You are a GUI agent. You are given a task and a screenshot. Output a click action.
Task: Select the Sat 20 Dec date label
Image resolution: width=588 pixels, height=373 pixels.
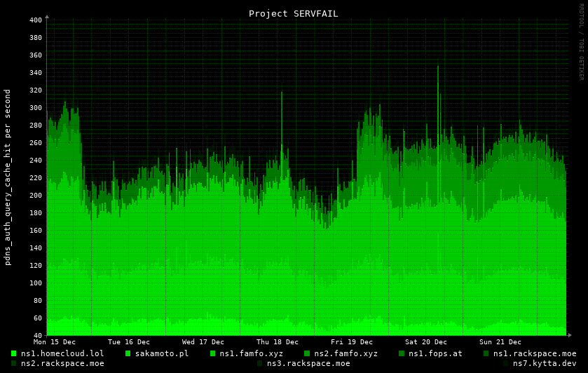click(426, 342)
